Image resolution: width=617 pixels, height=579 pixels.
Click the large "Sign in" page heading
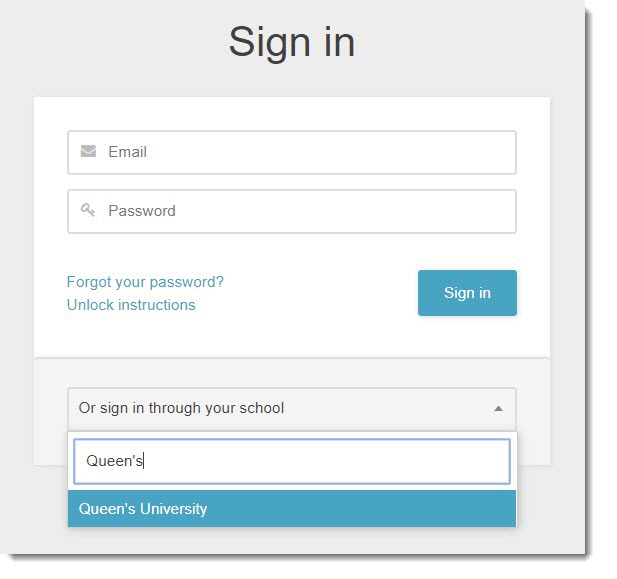[291, 42]
